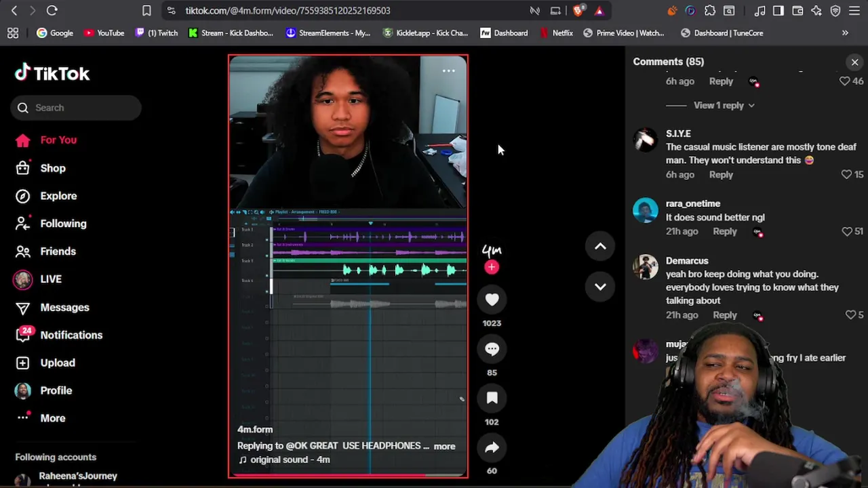Open the StreamElements bookmark
Screen dimensions: 868x488
(328, 33)
